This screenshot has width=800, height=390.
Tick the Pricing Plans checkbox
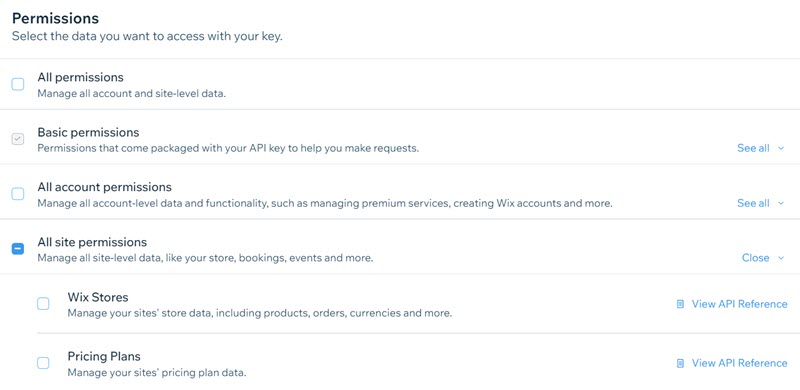pyautogui.click(x=43, y=363)
